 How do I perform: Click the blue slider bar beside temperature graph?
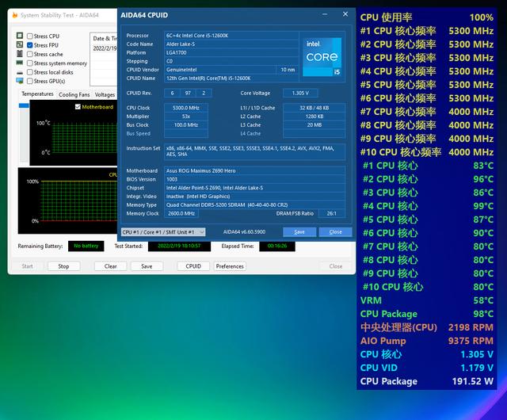[24, 105]
